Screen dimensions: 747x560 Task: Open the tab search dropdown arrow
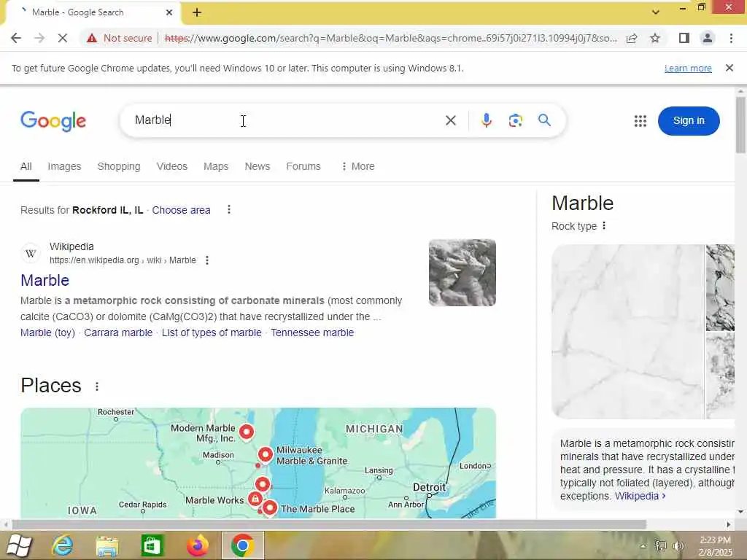tap(656, 12)
